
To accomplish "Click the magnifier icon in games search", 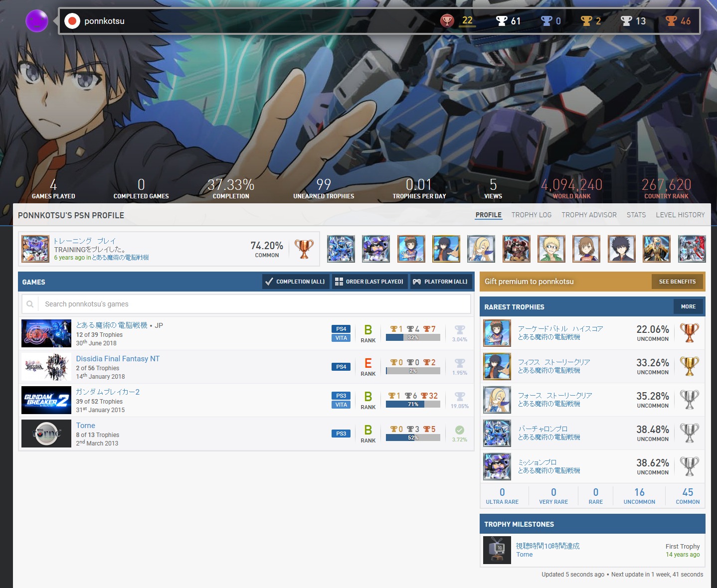I will (x=30, y=304).
